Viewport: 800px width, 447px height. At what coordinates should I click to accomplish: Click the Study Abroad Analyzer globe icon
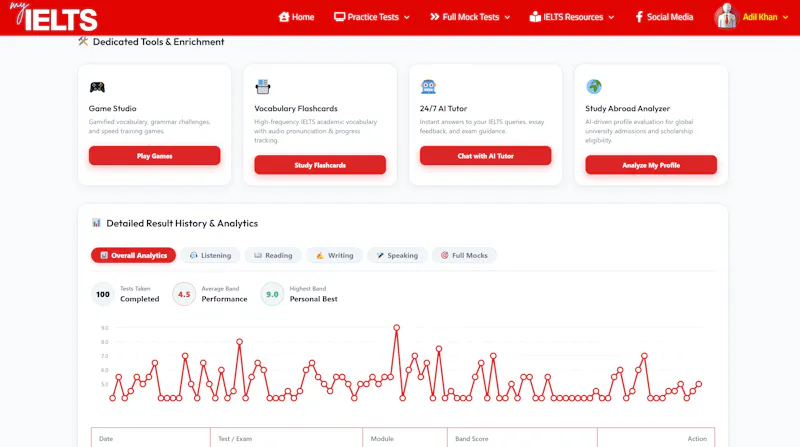[594, 87]
